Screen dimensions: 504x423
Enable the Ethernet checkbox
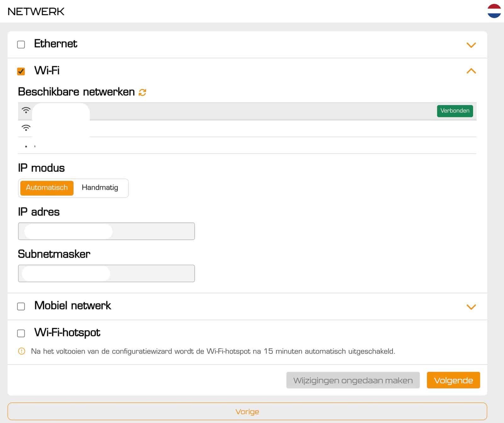point(21,44)
